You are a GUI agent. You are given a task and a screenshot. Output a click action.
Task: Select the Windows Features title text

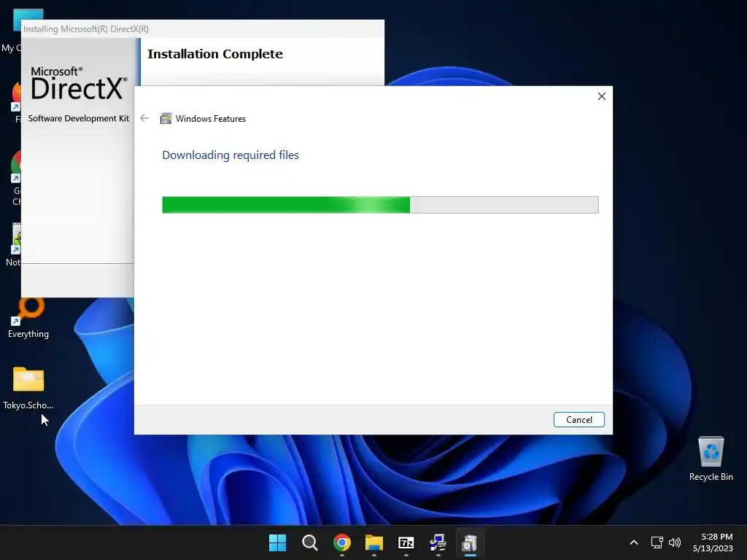coord(211,119)
